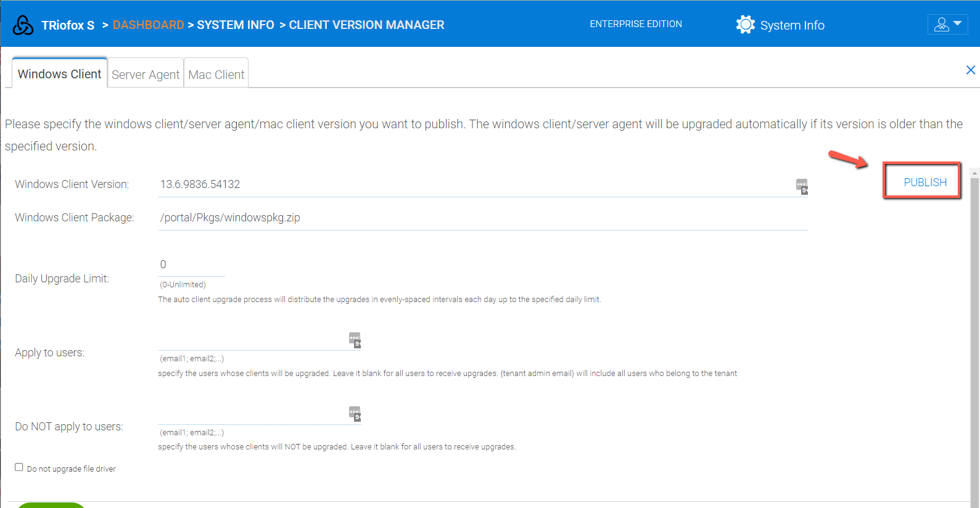Click the 'Windows Client Package:' label
This screenshot has width=980, height=508.
(x=75, y=218)
